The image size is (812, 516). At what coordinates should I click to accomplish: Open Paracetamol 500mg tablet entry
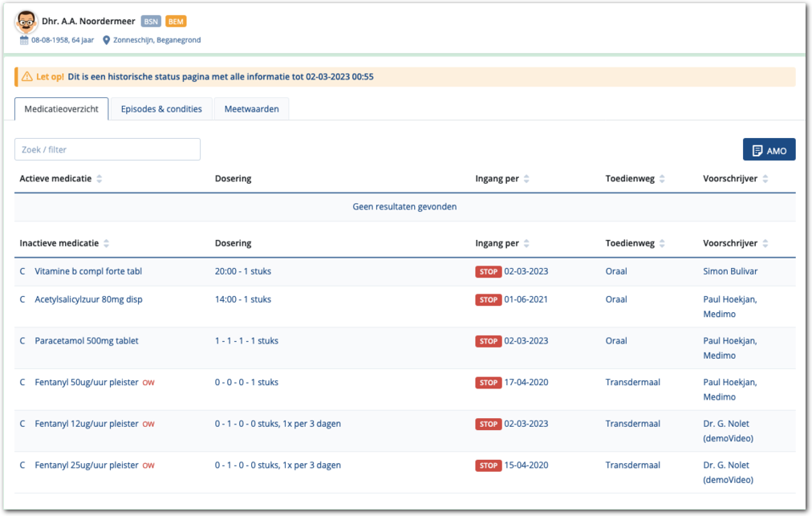[x=87, y=341]
